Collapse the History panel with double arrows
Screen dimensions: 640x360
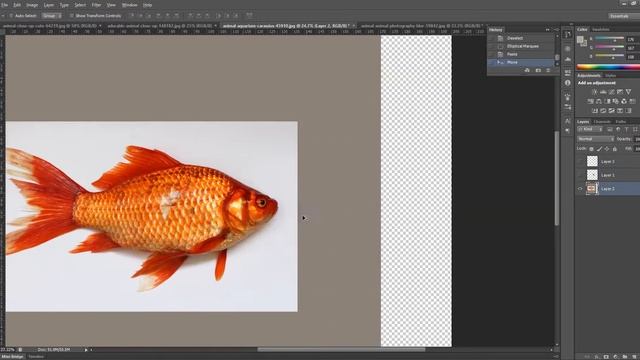547,29
